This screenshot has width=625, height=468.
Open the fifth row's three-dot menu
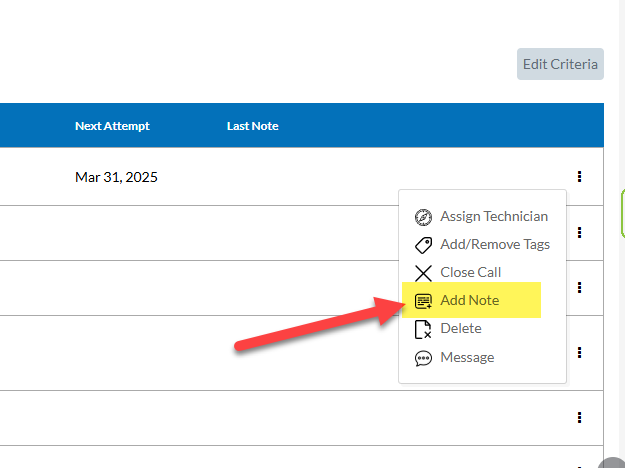580,418
